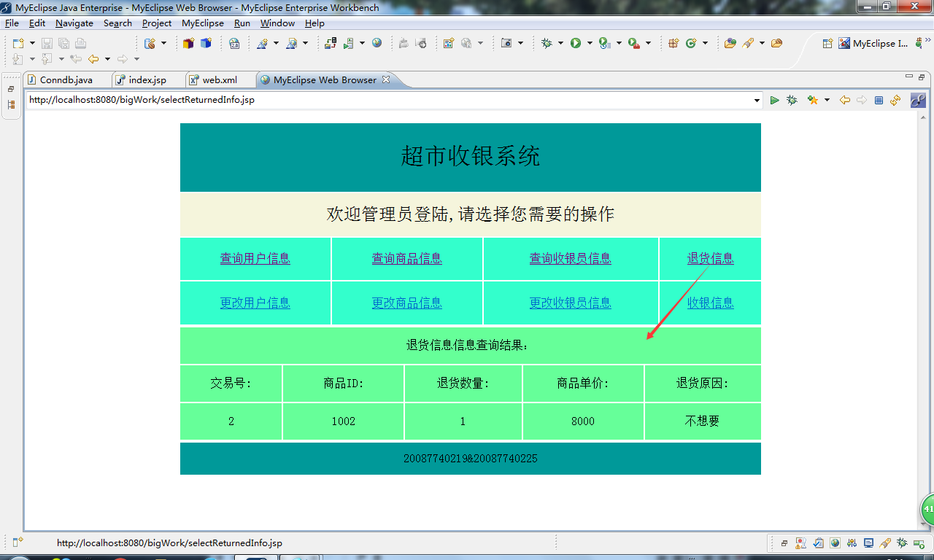Open the bookmarks dropdown arrow beside the star icon
Viewport: 934px width, 560px height.
pyautogui.click(x=827, y=100)
